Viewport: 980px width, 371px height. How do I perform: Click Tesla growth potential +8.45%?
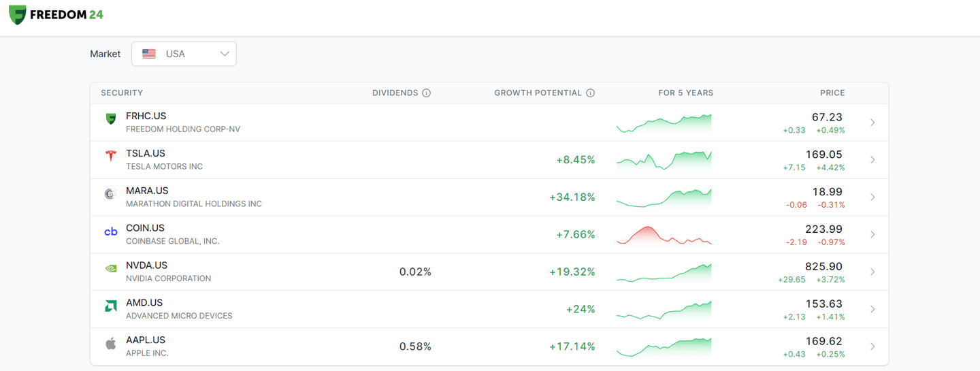[x=576, y=160]
